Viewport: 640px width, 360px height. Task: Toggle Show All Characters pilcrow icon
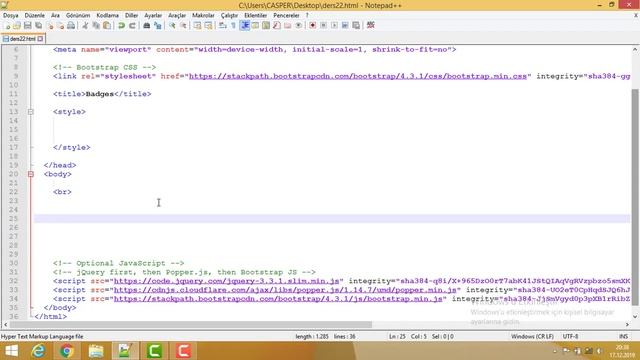pyautogui.click(x=233, y=25)
